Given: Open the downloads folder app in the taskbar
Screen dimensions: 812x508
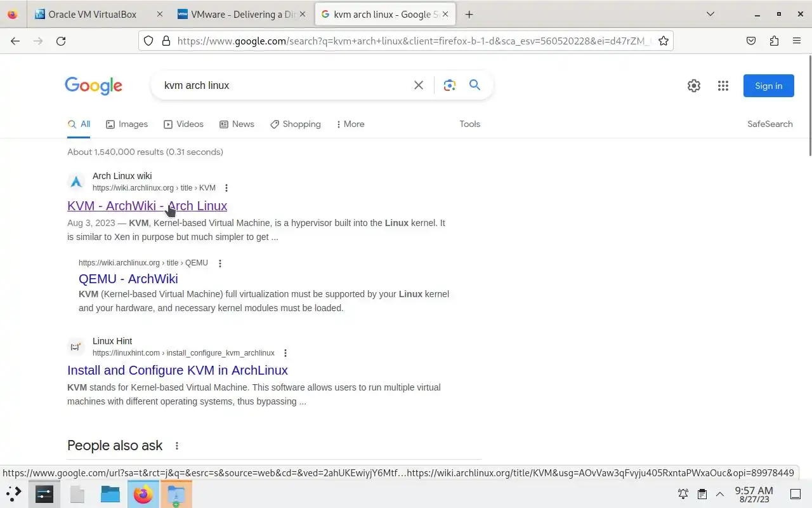Looking at the screenshot, I should [176, 494].
